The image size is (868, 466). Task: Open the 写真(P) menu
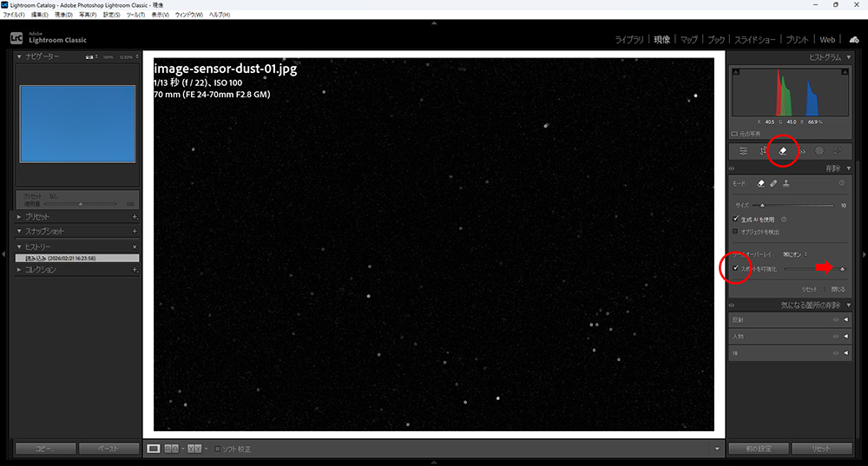88,15
